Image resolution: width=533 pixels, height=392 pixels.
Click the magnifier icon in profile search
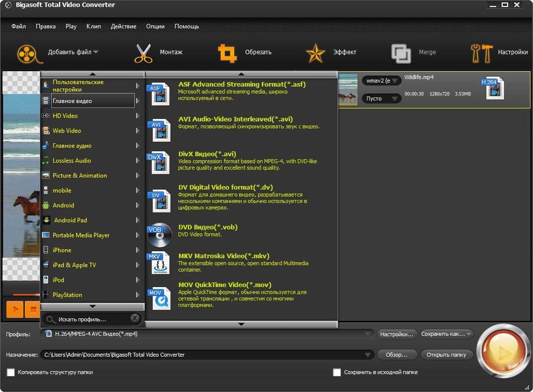tap(51, 319)
